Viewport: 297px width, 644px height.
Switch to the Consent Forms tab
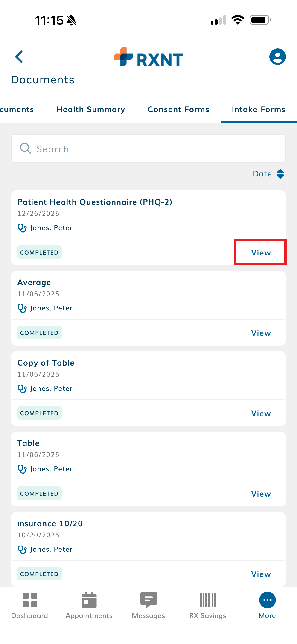click(178, 109)
